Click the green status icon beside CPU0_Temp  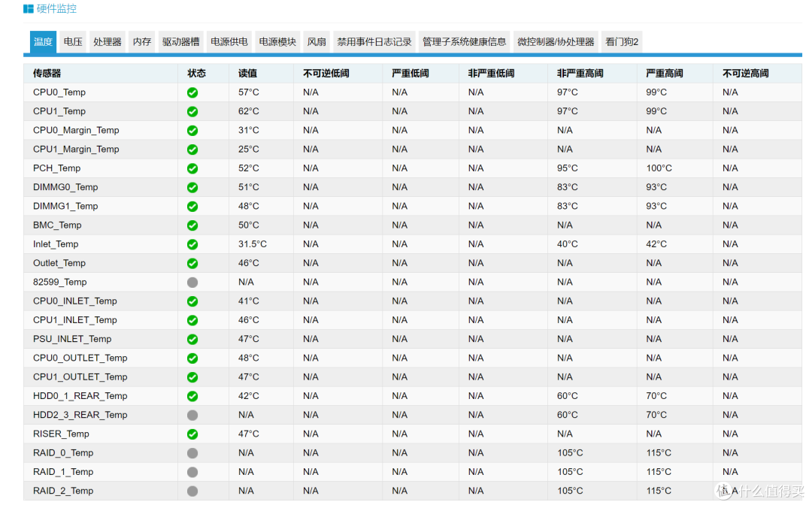pos(192,92)
